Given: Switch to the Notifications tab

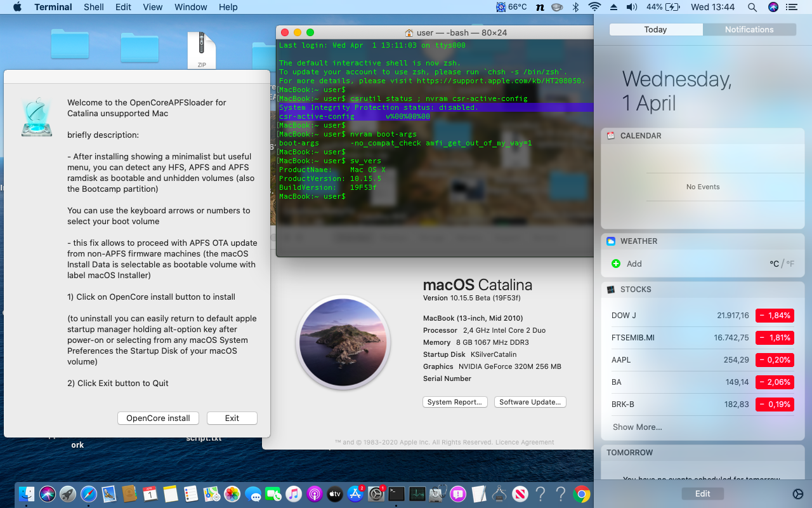Looking at the screenshot, I should tap(749, 29).
